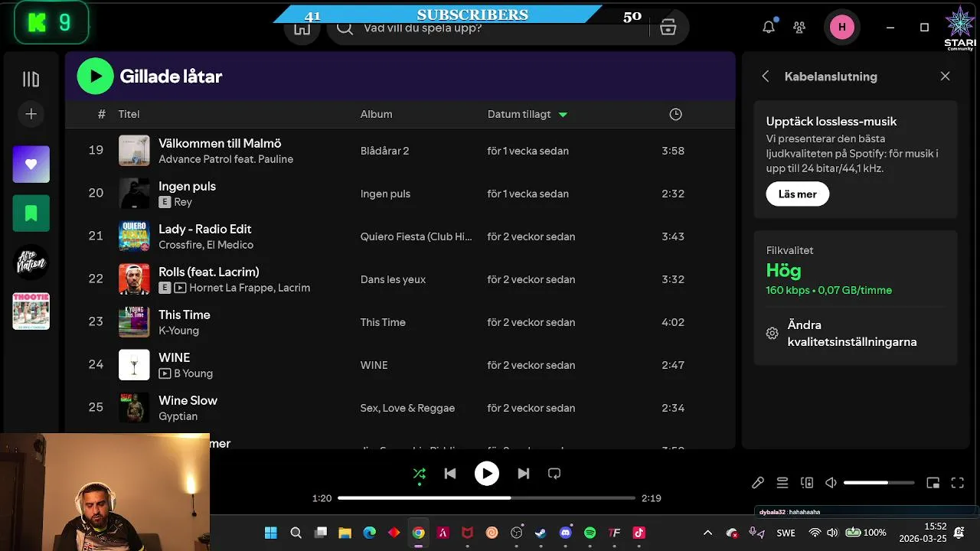The image size is (980, 551).
Task: Select the song WINE
Action: click(x=174, y=357)
